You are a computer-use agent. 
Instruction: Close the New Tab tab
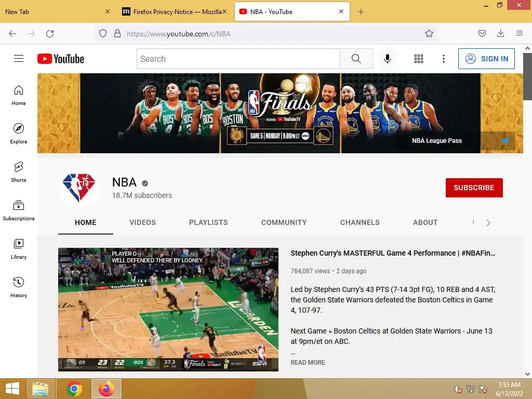[108, 11]
